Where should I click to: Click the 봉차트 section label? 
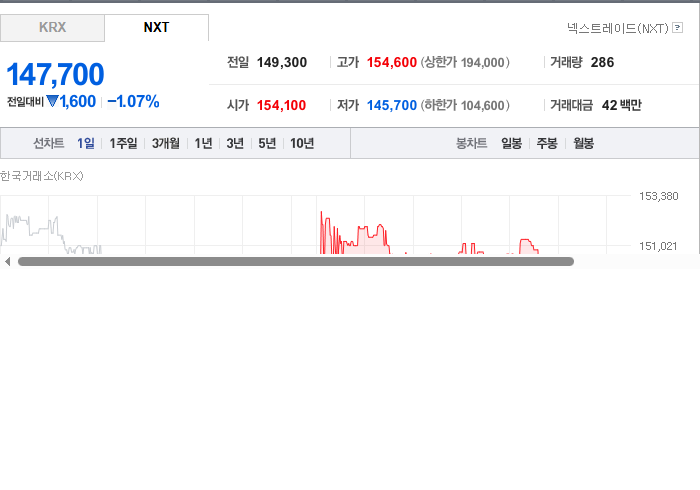click(471, 143)
